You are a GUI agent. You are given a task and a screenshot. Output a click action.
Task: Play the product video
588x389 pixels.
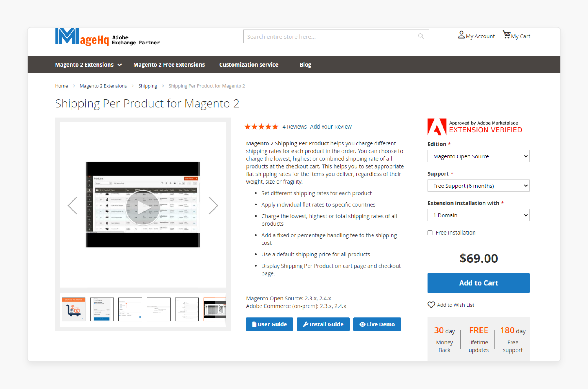click(143, 207)
